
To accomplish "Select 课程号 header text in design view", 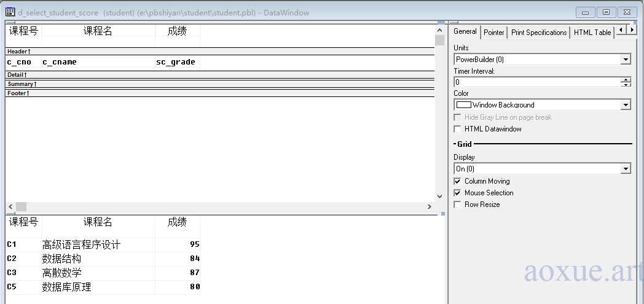I will tap(23, 31).
